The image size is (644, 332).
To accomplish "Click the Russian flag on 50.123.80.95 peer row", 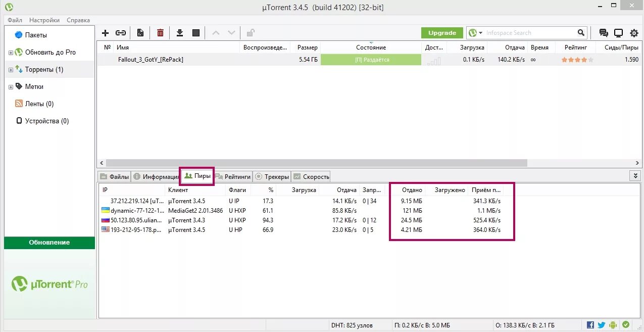I will pyautogui.click(x=106, y=220).
